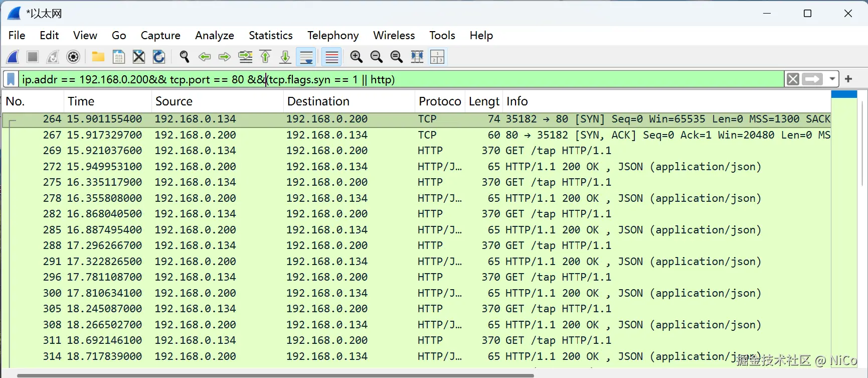This screenshot has width=868, height=378.
Task: Zoom in the packet list text
Action: coord(357,57)
